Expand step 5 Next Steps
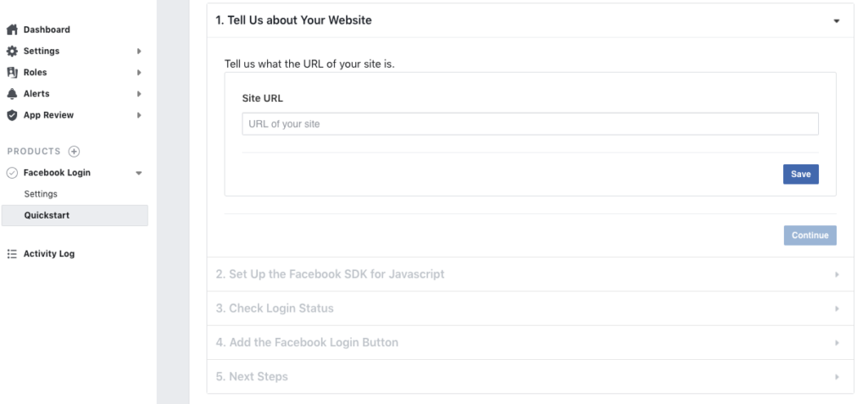Viewport: 868px width, 404px height. (530, 376)
